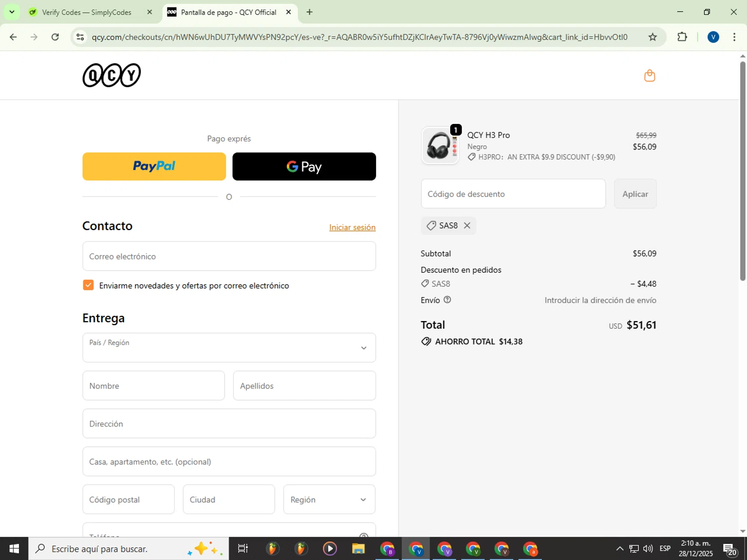Open the network icon in system tray
This screenshot has height=560, width=747.
point(633,549)
